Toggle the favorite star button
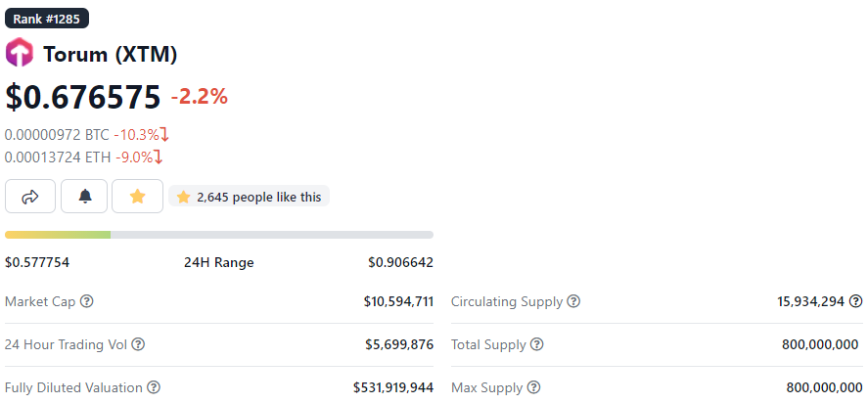 (x=137, y=196)
